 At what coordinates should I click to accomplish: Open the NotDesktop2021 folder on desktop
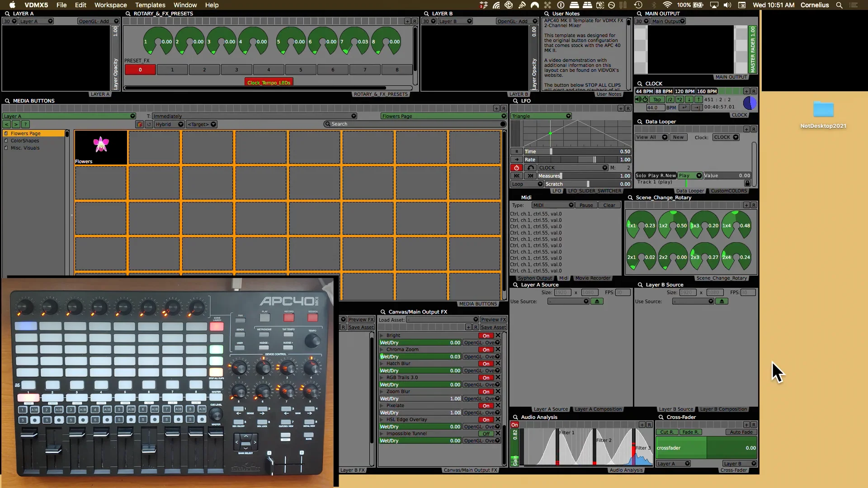pos(823,115)
